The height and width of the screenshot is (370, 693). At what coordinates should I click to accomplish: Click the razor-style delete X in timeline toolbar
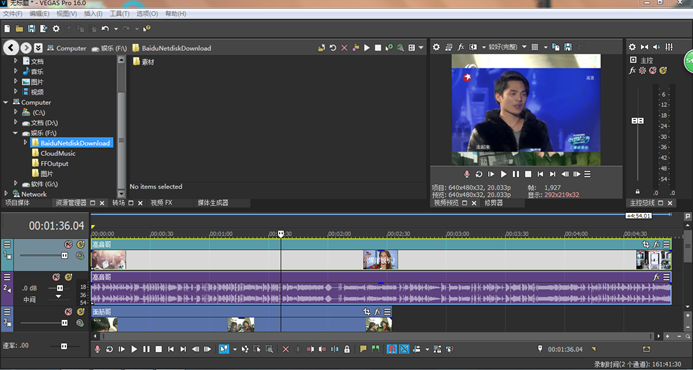286,349
